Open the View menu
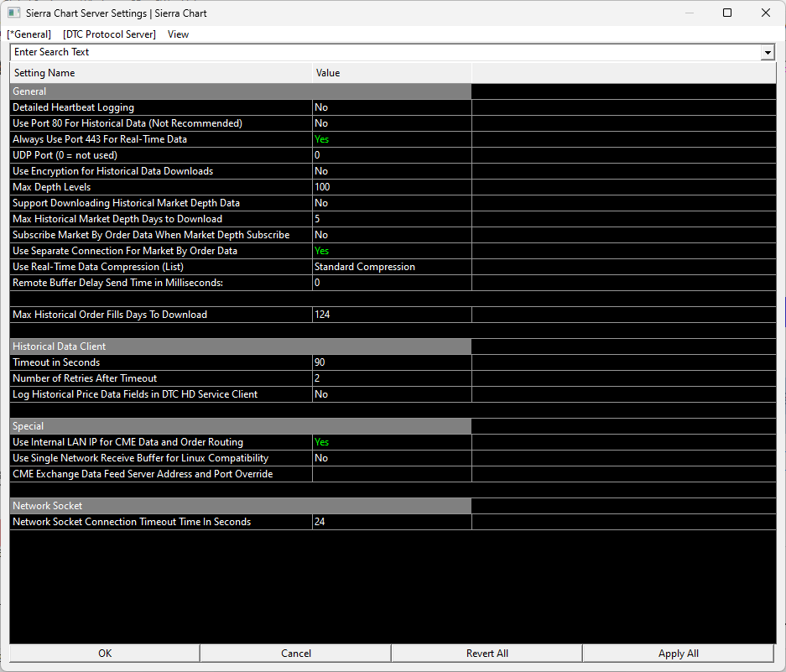786x672 pixels. pos(178,34)
